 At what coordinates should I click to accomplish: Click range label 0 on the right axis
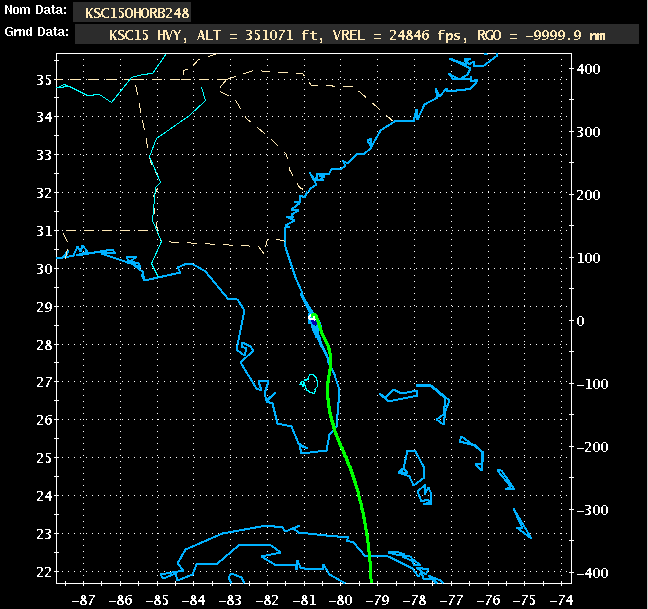click(x=580, y=321)
